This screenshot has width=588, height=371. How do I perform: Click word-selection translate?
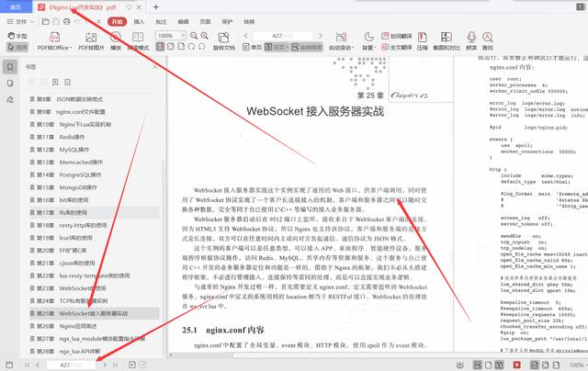[396, 36]
